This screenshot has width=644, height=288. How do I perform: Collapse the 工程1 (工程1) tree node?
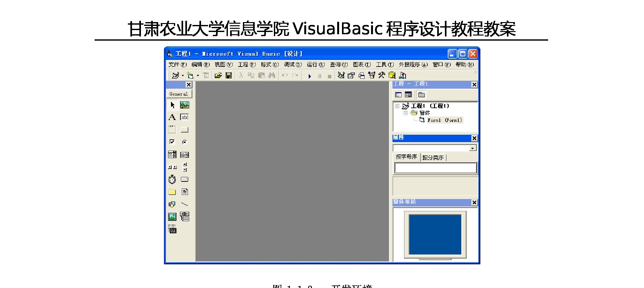397,106
